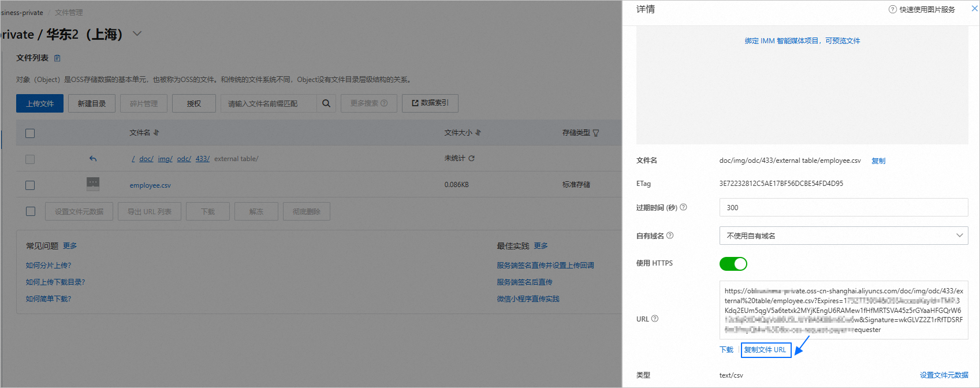Click the 绑定 IMM 智能媒体项目 link
Viewport: 980px width, 388px height.
[802, 40]
